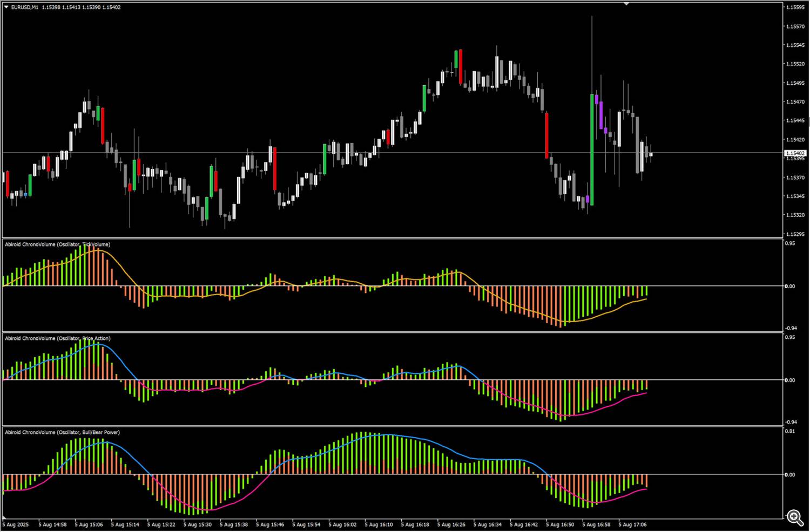Click the 1.15545 price axis label

coord(795,45)
